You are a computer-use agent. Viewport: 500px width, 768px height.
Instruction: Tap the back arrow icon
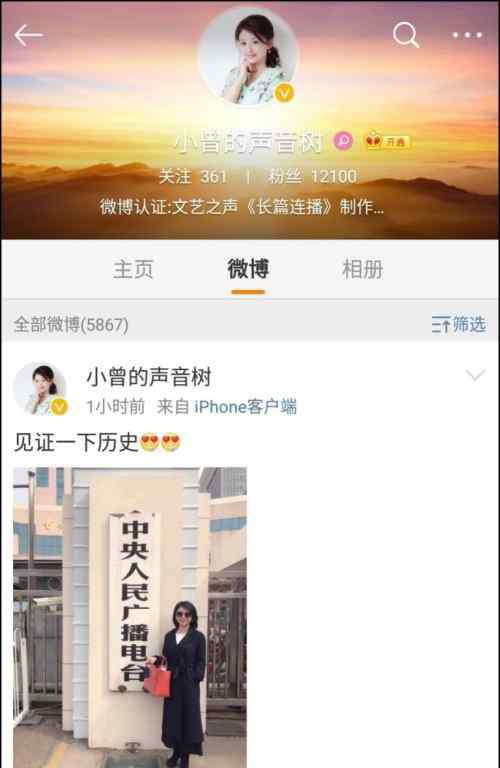(x=28, y=35)
